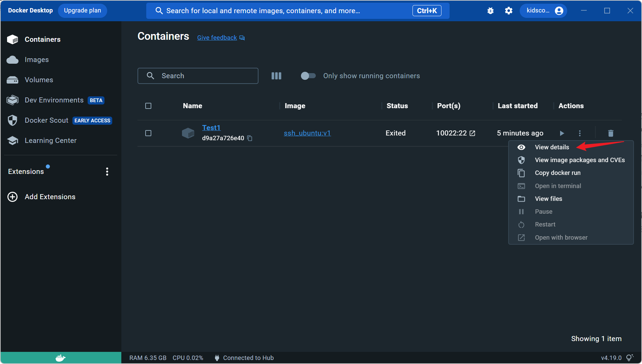Open the settings gear icon
Image resolution: width=642 pixels, height=364 pixels.
[509, 11]
